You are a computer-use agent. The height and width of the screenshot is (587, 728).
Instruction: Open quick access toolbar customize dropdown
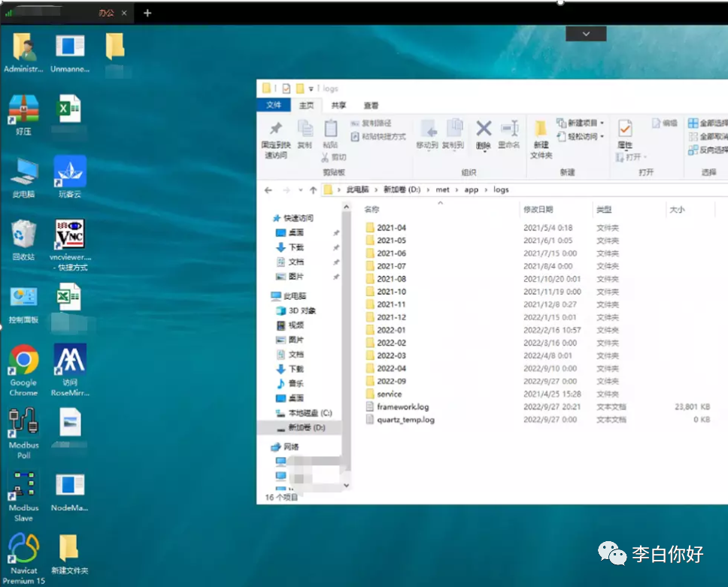click(311, 89)
